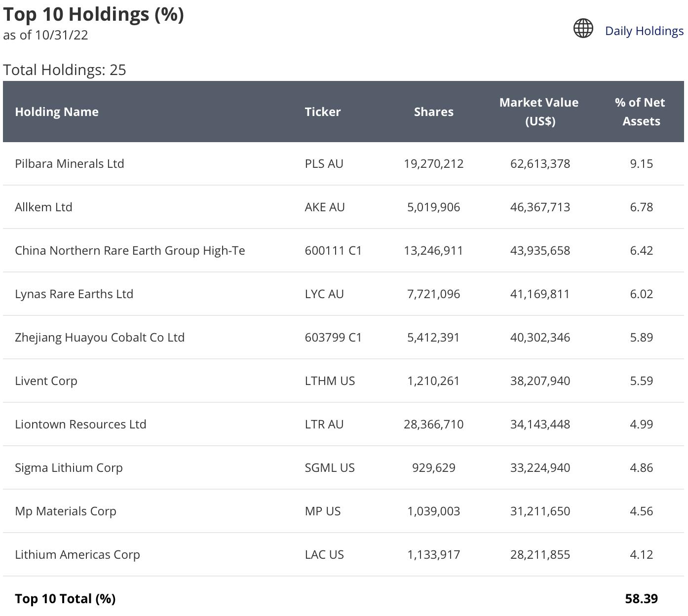The height and width of the screenshot is (616, 688).
Task: Click the Total Holdings: 25 text
Action: (65, 70)
